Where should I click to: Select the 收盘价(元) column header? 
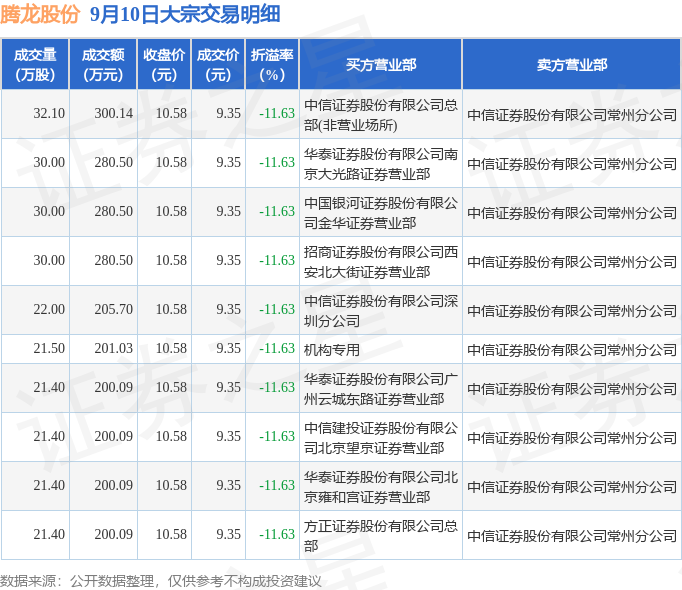[164, 64]
